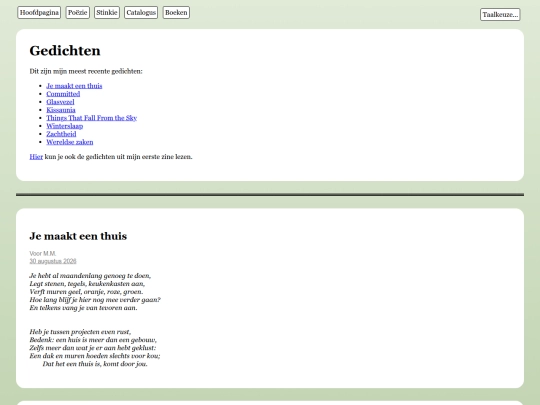Click the line 'Legt stenen, tegels, keukenkasten aan,'
Image resolution: width=540 pixels, height=405 pixels.
point(87,284)
